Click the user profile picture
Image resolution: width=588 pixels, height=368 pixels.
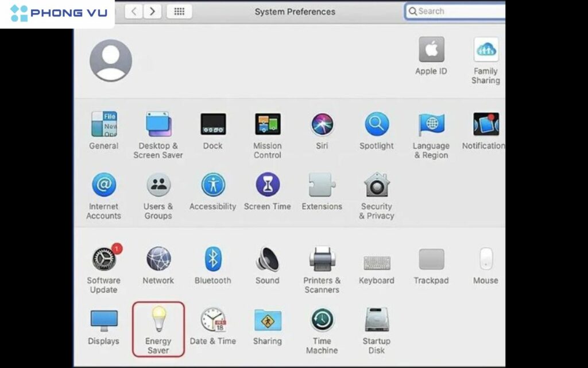coord(111,60)
